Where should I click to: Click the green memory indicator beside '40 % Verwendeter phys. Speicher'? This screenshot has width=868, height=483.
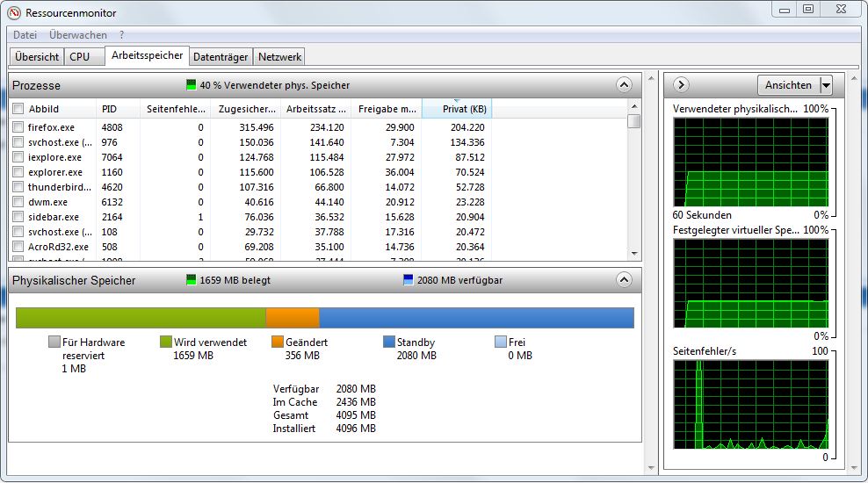point(191,84)
